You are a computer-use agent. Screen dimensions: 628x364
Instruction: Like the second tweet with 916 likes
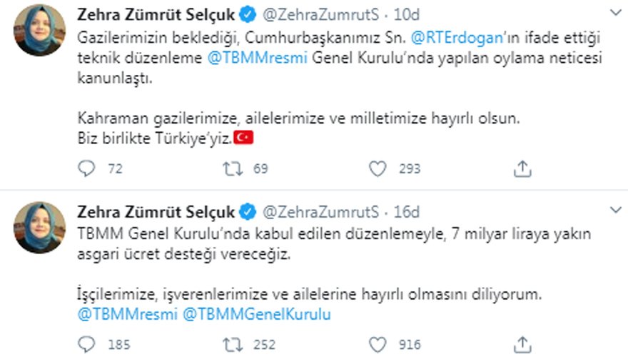click(378, 345)
